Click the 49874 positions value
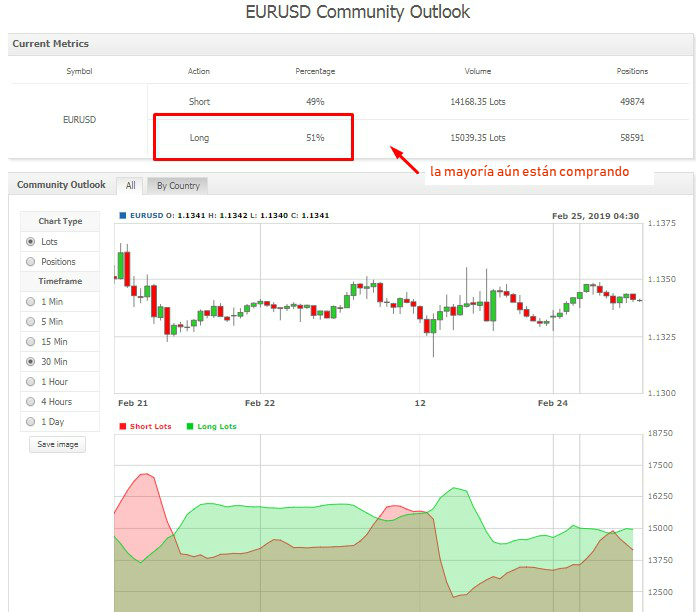696x612 pixels. pyautogui.click(x=632, y=102)
